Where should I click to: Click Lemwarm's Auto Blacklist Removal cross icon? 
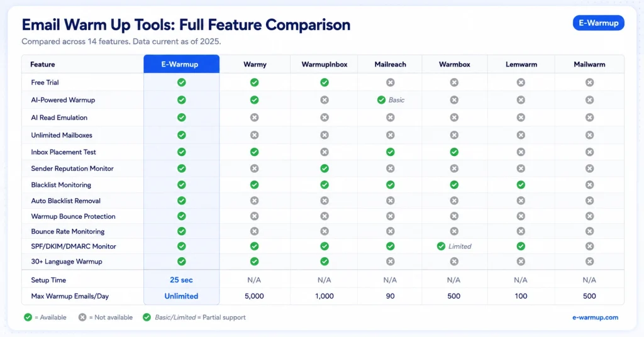tap(521, 201)
